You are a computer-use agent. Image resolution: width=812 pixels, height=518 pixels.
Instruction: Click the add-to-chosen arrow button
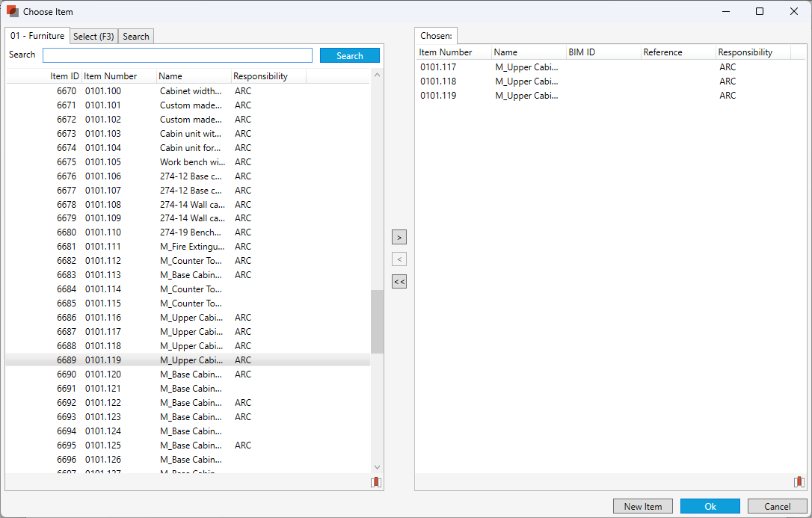399,237
